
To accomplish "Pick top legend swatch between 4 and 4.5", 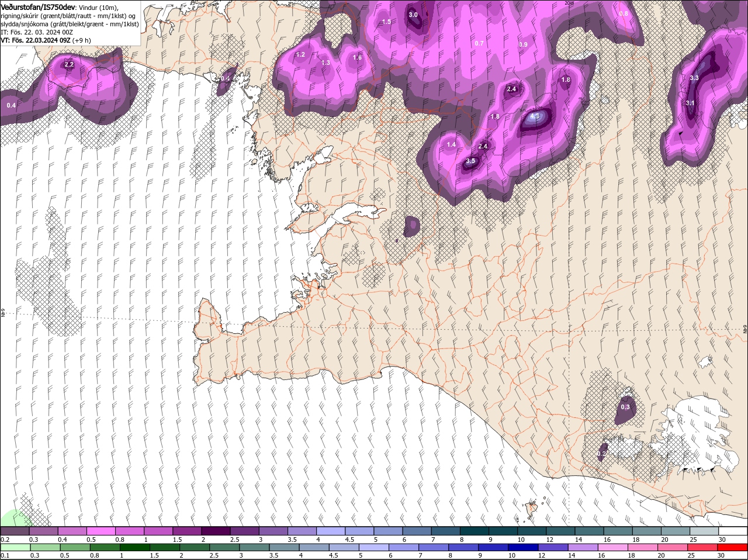I will tap(331, 531).
